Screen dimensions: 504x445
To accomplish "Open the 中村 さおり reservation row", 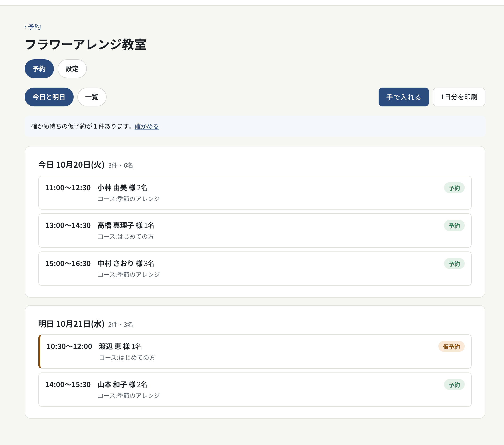I will (255, 269).
